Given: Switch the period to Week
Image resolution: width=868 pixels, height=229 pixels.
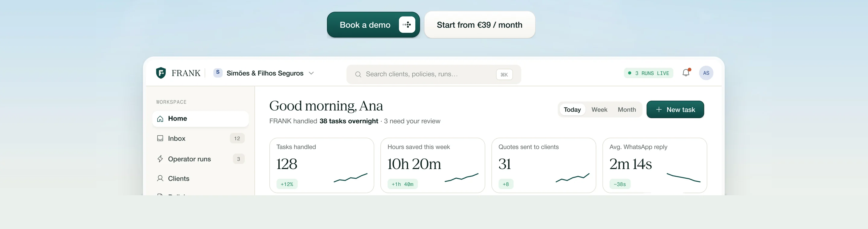Looking at the screenshot, I should pos(599,110).
